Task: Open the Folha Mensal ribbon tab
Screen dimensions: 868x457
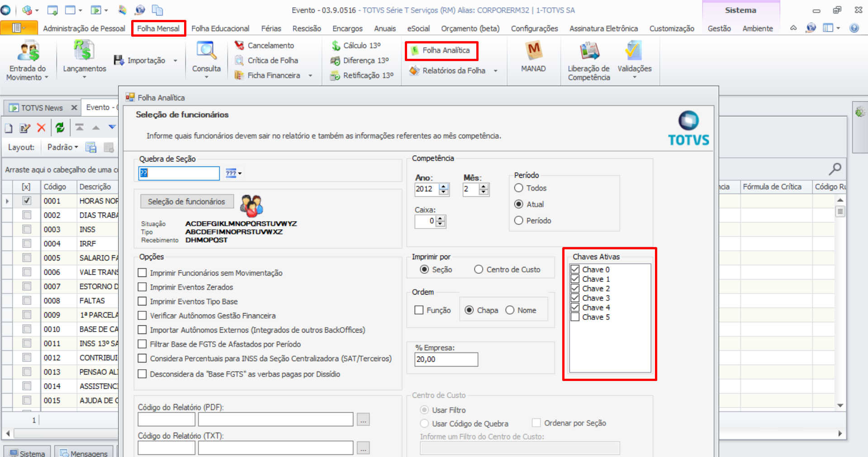Action: click(158, 29)
